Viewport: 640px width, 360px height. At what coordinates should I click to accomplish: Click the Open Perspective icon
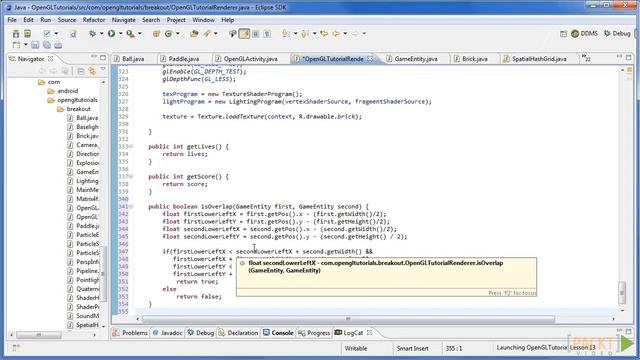tap(563, 34)
